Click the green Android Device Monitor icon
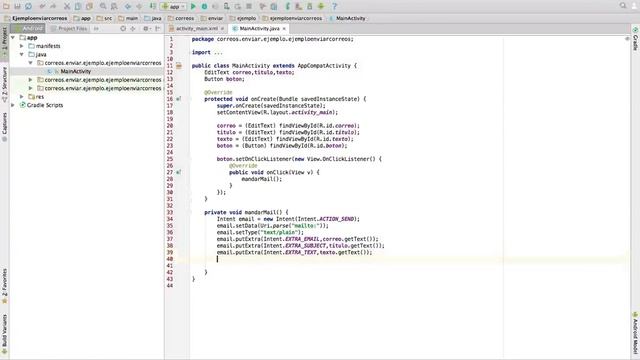Image resolution: width=640 pixels, height=360 pixels. pos(321,6)
